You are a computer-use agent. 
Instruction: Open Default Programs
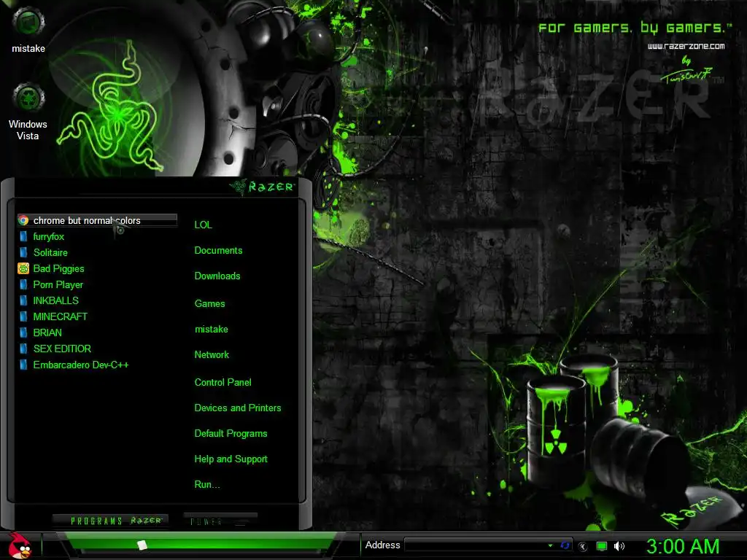[x=231, y=434]
